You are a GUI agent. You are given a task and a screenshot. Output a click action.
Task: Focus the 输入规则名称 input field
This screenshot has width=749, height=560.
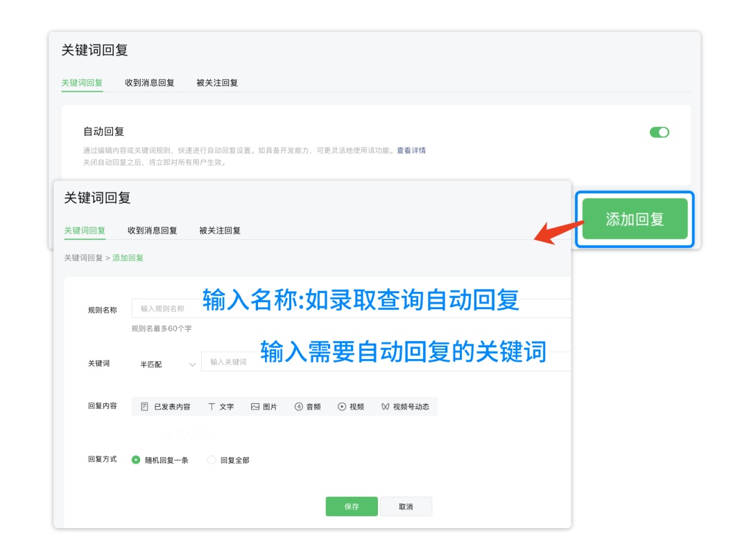(x=351, y=308)
